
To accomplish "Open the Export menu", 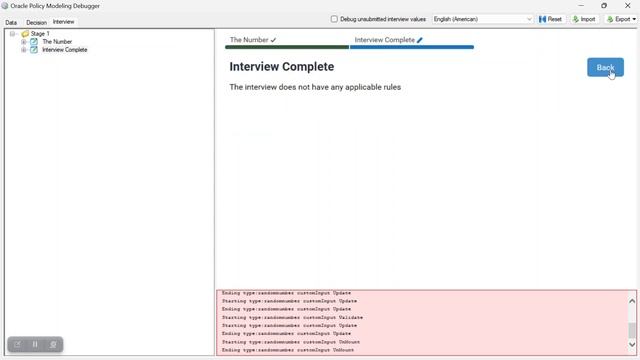I will coord(621,19).
